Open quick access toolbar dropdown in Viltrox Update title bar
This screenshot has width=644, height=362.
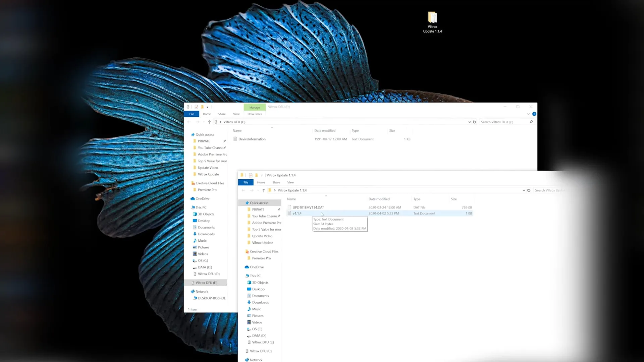tap(262, 176)
